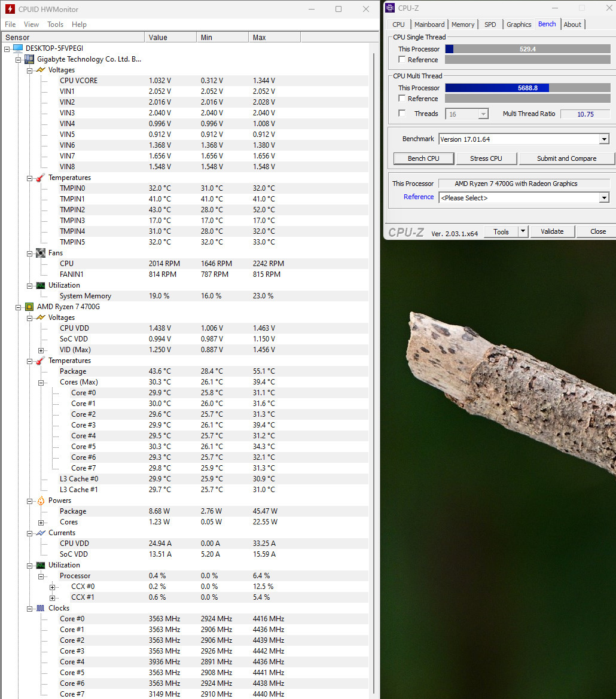Image resolution: width=616 pixels, height=699 pixels.
Task: Click the Sensor column header
Action: coord(72,38)
